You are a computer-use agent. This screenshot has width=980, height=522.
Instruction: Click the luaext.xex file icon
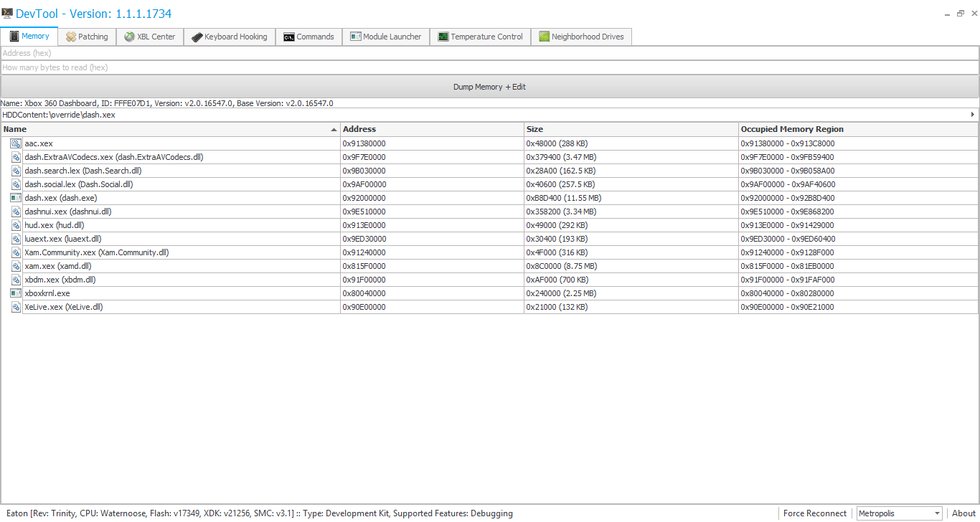click(16, 239)
